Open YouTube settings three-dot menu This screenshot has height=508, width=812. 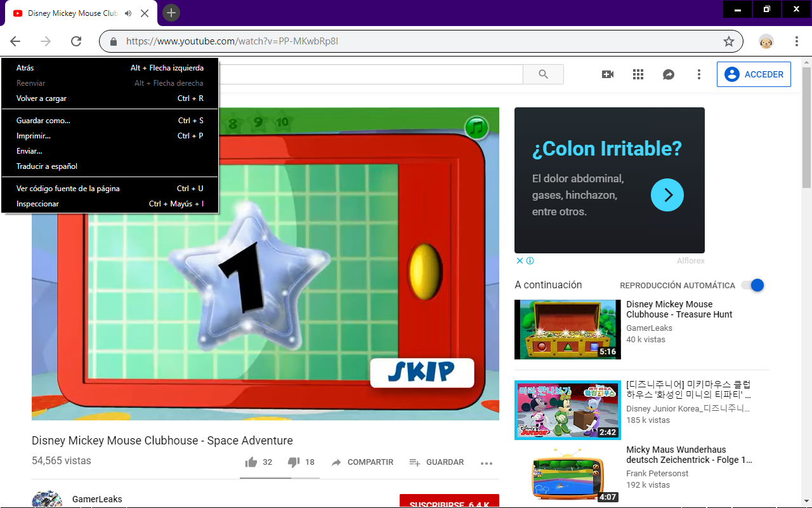coord(699,74)
